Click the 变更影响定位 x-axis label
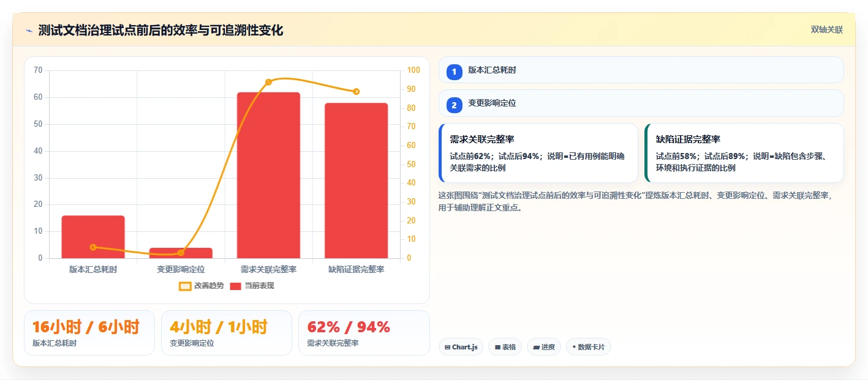 (x=181, y=269)
